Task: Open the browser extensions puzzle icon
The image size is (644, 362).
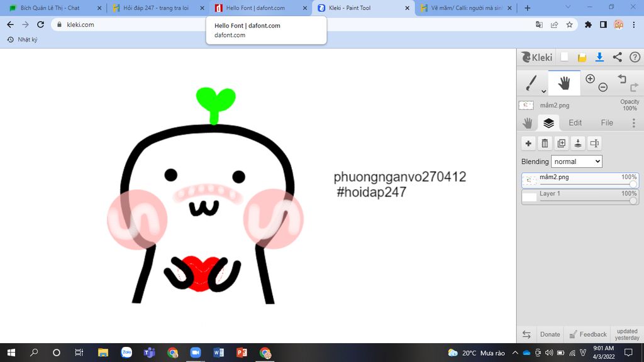Action: [588, 25]
